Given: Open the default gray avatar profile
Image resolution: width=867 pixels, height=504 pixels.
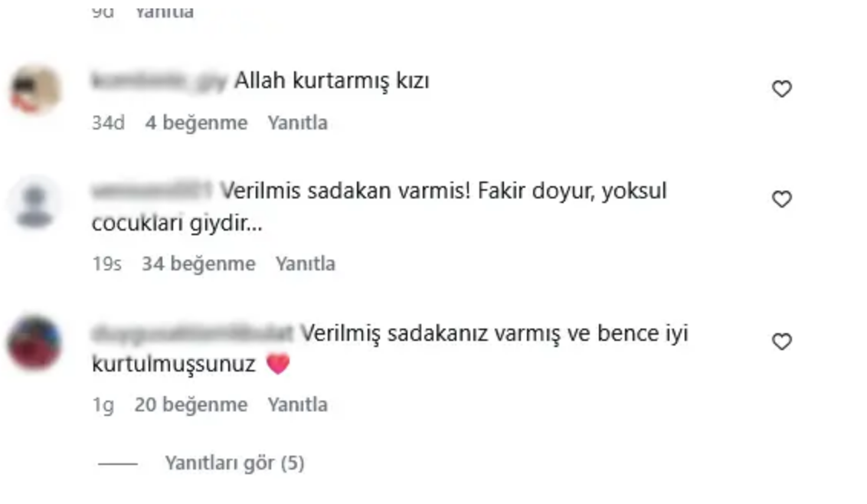Looking at the screenshot, I should click(34, 202).
